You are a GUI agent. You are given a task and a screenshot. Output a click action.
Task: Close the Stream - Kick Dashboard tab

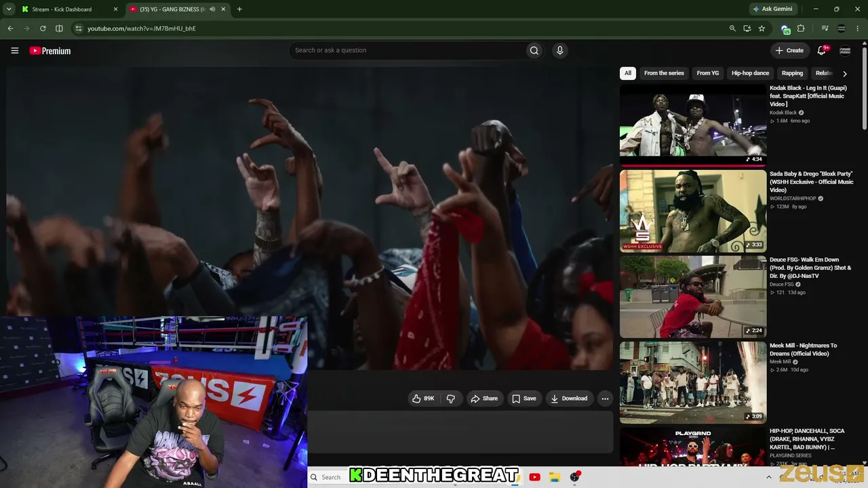click(x=115, y=9)
